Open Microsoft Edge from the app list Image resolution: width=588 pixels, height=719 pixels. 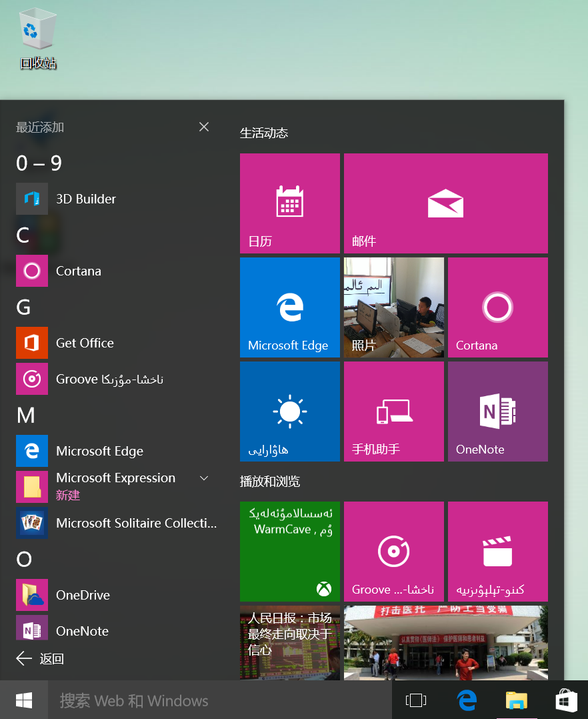click(117, 451)
